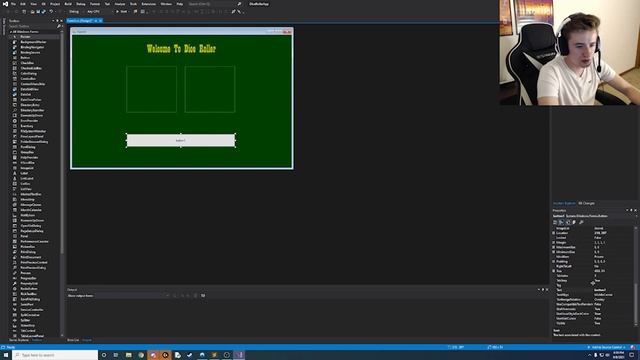Viewport: 640px width, 360px height.
Task: Click Windows taskbar search box
Action: click(x=55, y=355)
